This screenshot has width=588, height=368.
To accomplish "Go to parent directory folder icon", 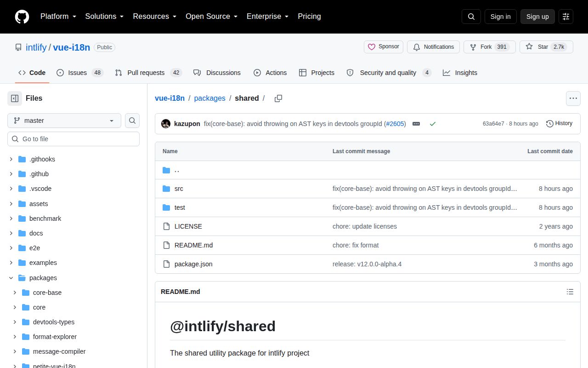I will click(x=166, y=170).
